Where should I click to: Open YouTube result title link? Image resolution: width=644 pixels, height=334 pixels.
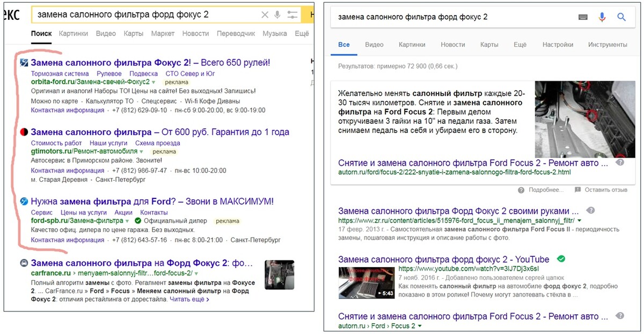[x=444, y=259]
